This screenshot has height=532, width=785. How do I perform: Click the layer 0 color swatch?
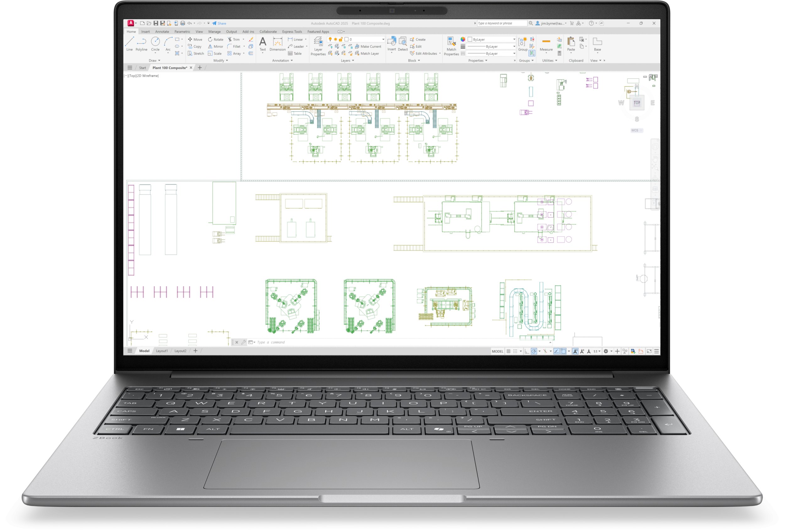coord(346,39)
